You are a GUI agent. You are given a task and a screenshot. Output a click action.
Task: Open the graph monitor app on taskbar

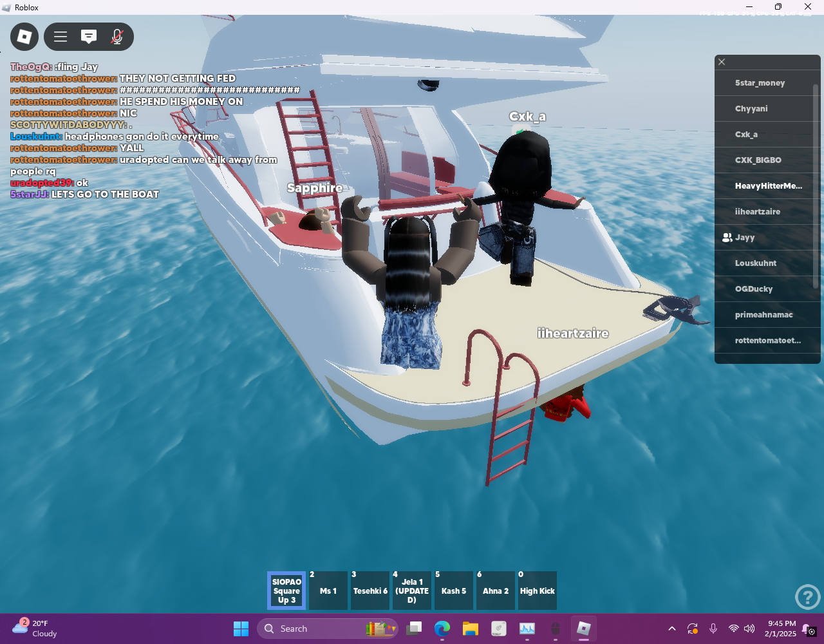tap(527, 629)
